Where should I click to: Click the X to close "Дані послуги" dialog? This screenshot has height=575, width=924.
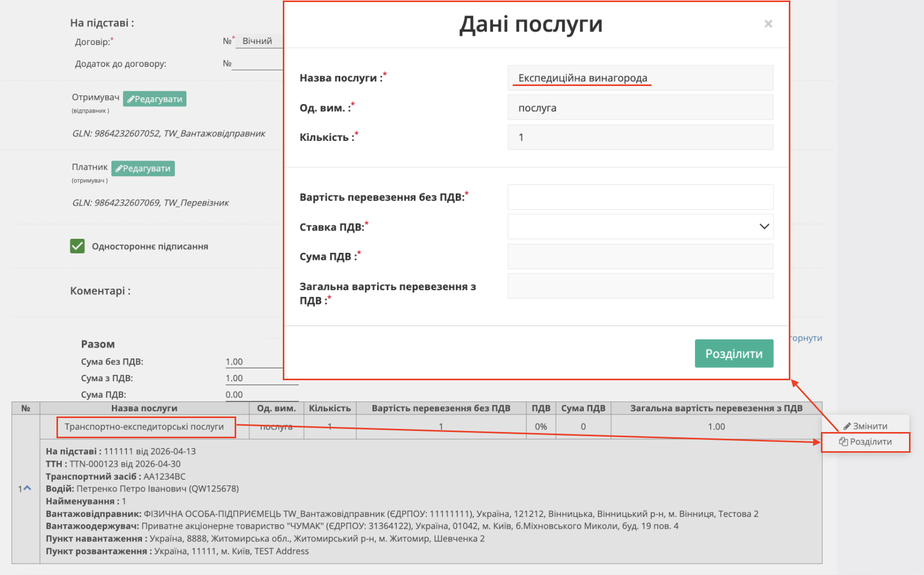(769, 24)
